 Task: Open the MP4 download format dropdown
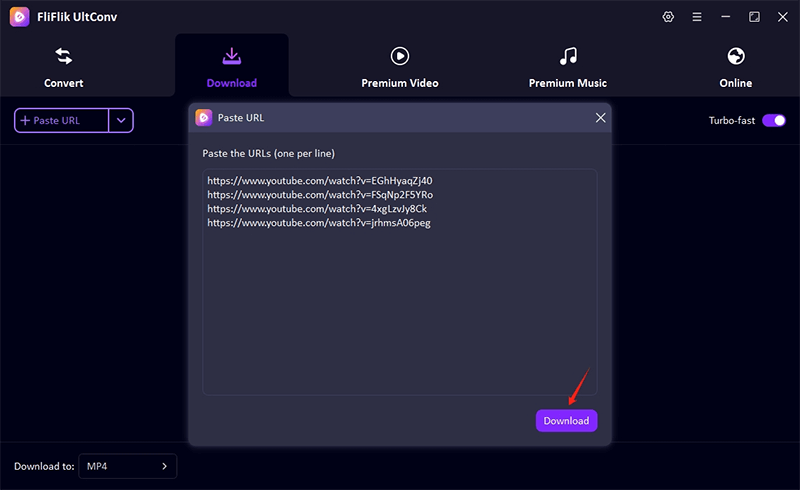[128, 466]
